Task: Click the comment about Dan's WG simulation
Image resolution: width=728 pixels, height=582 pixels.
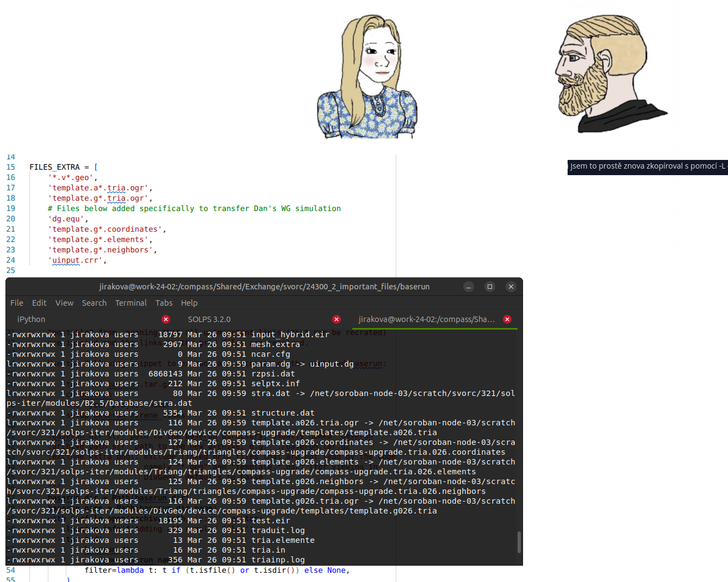Action: [x=194, y=208]
